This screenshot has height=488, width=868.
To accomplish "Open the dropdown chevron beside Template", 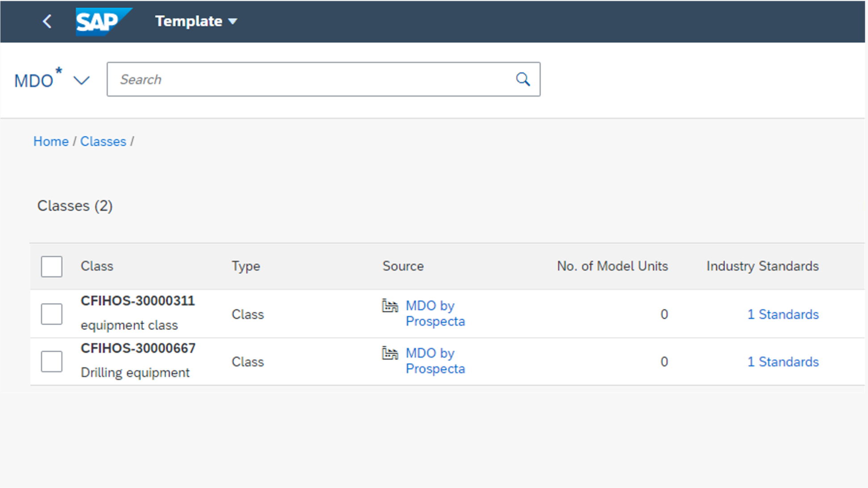I will click(x=233, y=21).
